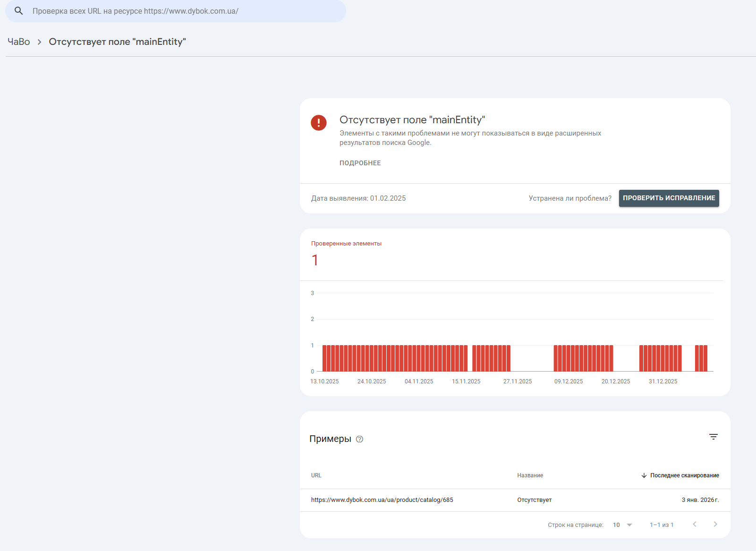
Task: Select the breadcrumb title Отсутствует поле "mainEntity"
Action: tap(118, 42)
